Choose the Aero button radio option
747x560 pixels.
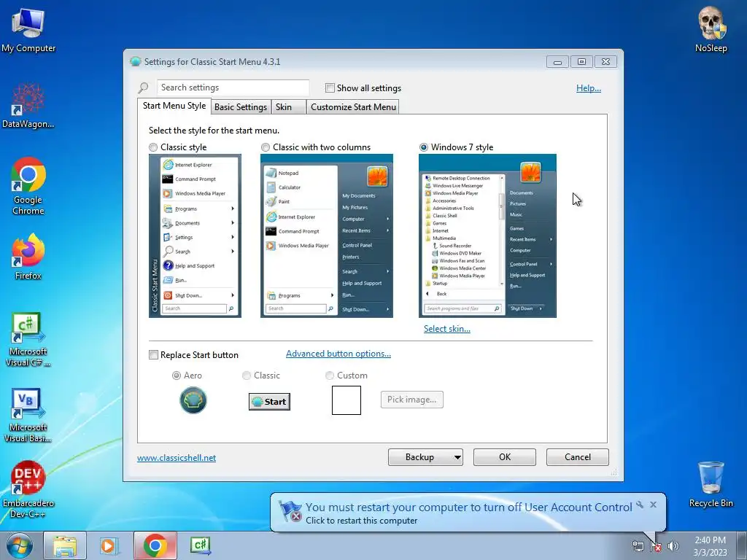[x=177, y=376]
